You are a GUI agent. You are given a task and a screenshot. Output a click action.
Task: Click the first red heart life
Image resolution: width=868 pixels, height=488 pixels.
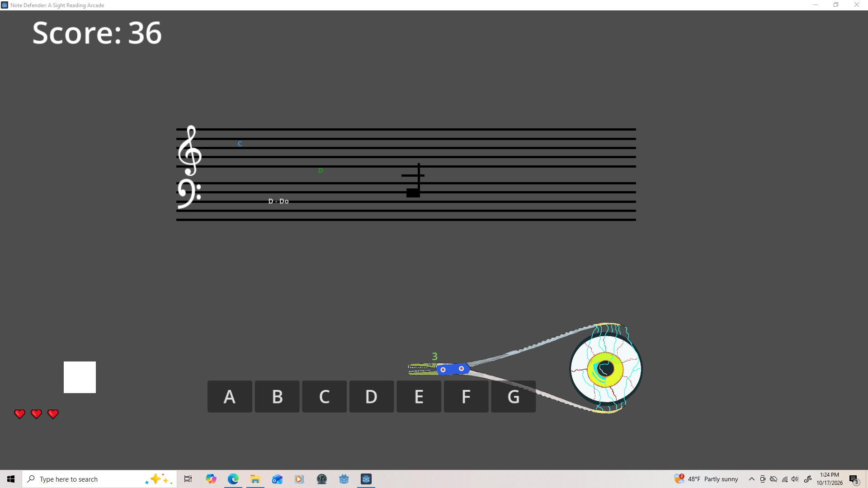click(x=19, y=414)
